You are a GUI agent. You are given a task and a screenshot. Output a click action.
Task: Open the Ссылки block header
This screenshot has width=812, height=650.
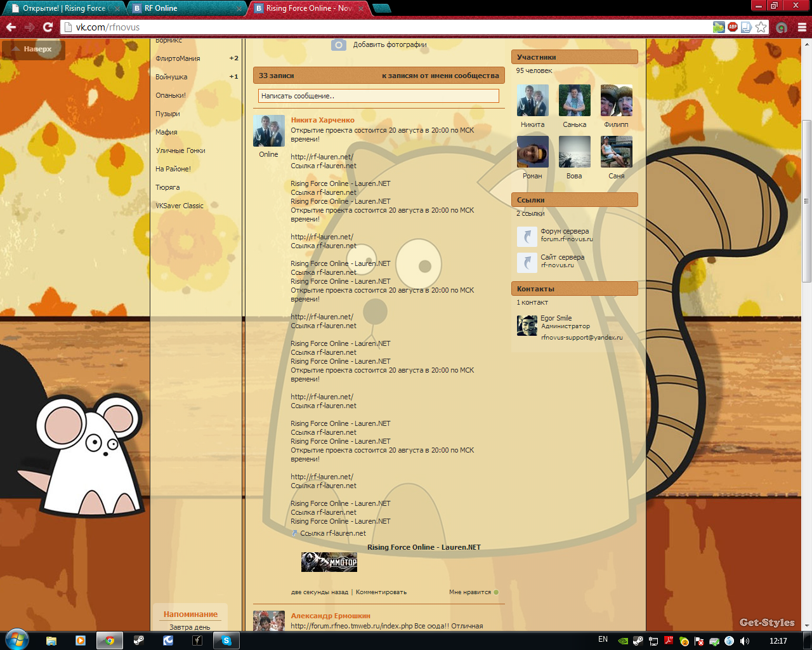(x=575, y=200)
